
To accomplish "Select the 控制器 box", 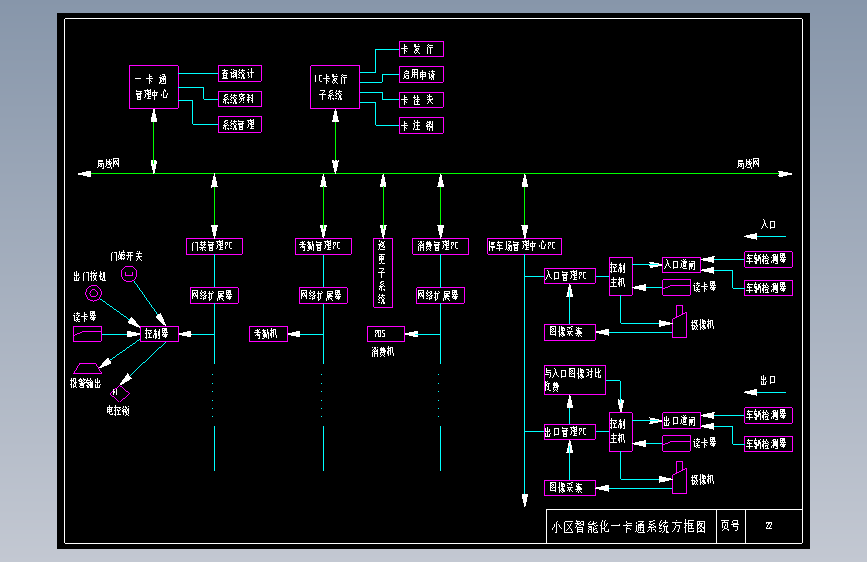I will pyautogui.click(x=159, y=334).
